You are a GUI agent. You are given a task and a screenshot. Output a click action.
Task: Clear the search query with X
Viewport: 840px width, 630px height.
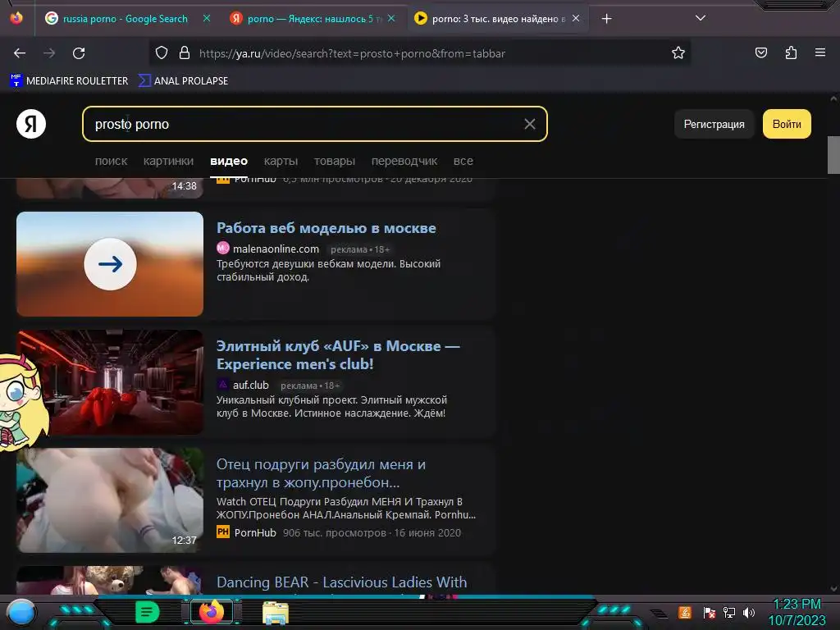[x=530, y=125]
